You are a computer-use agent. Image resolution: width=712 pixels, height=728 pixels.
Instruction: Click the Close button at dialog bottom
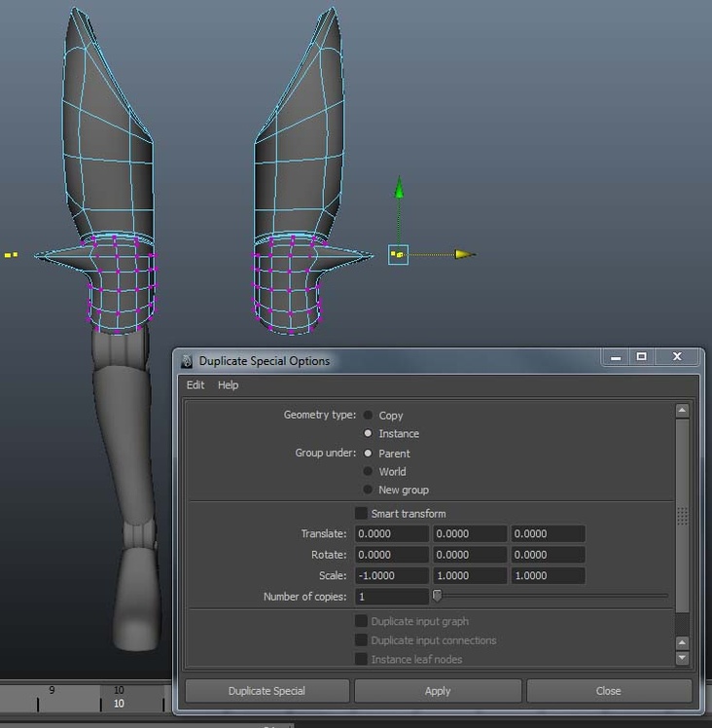[608, 691]
